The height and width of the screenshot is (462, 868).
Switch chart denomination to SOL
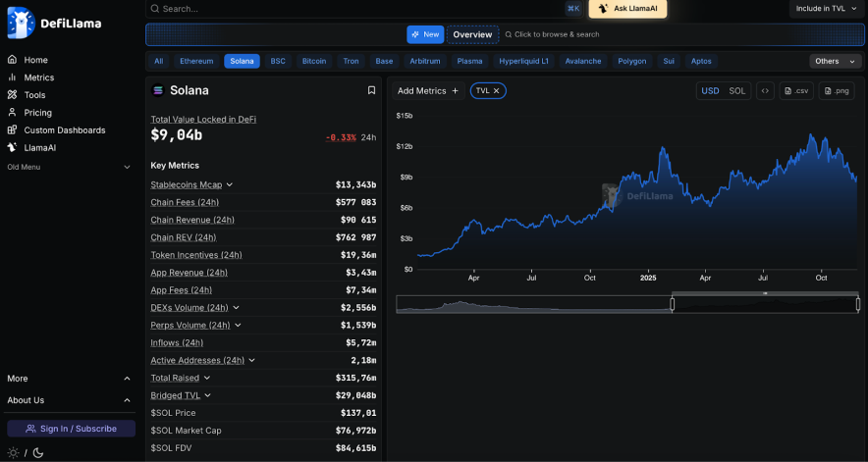[736, 90]
